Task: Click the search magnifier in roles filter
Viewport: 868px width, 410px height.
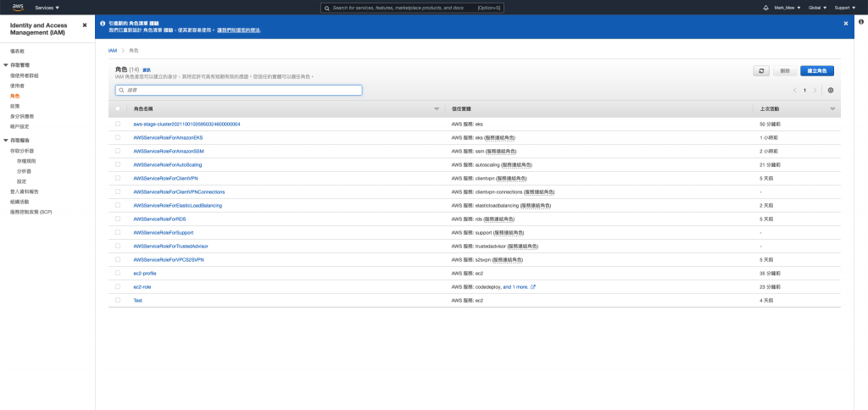Action: coord(121,90)
